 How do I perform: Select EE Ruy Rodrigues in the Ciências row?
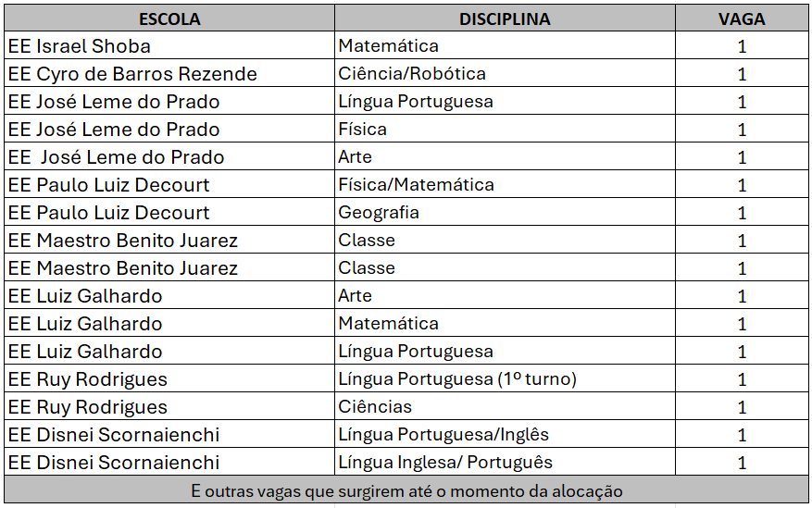[88, 407]
